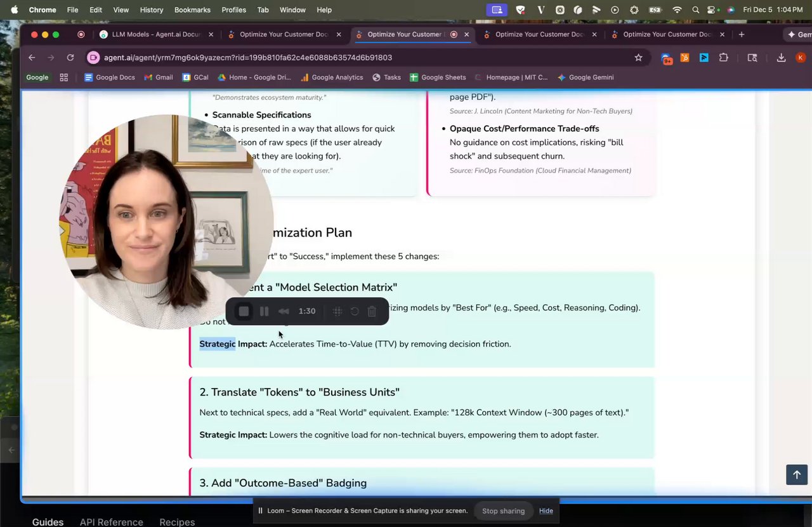Restart the Loom recording with the circular arrow
812x527 pixels.
[355, 311]
